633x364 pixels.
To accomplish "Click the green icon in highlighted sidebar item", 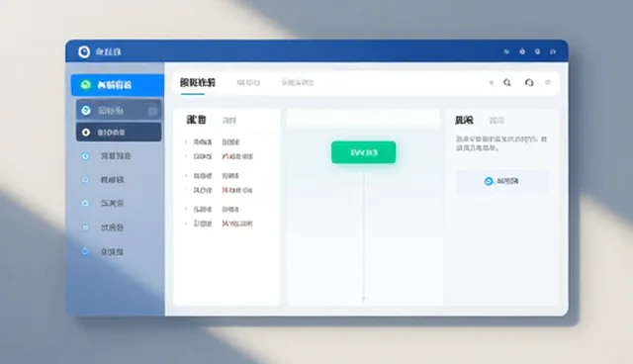I will coord(86,85).
